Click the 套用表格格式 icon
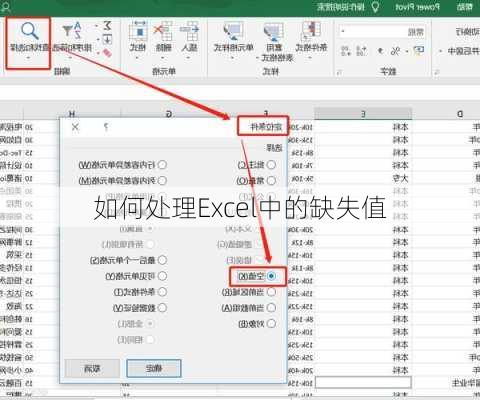 273,32
